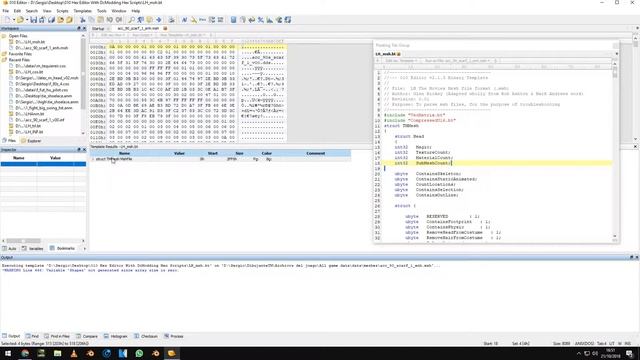The image size is (640, 360).
Task: Click the Comment column header in Template Results
Action: pos(316,153)
